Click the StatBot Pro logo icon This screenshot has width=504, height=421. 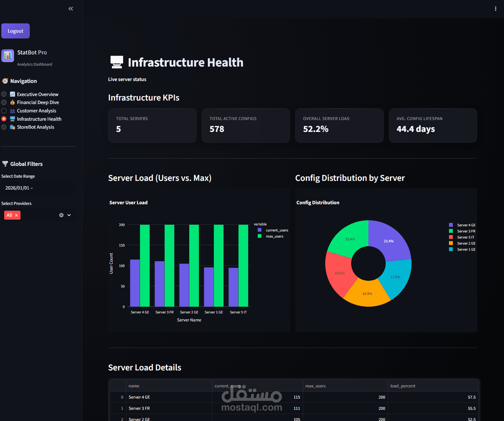click(8, 56)
